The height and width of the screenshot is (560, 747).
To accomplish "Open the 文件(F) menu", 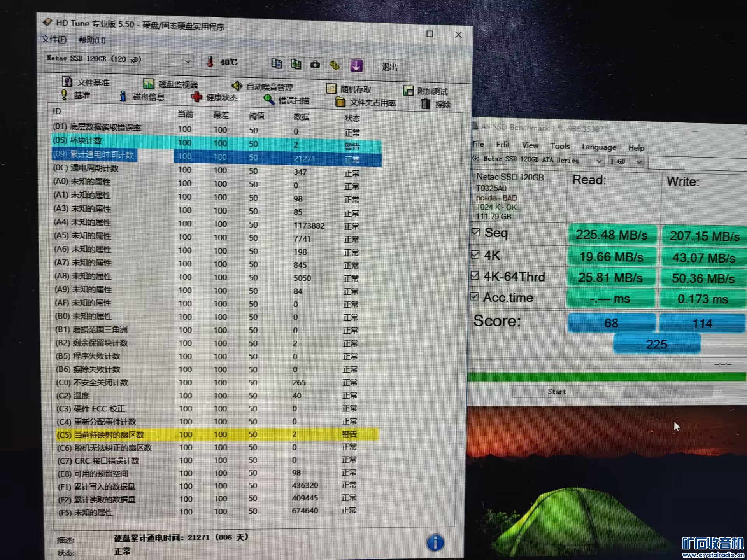I will coord(54,39).
